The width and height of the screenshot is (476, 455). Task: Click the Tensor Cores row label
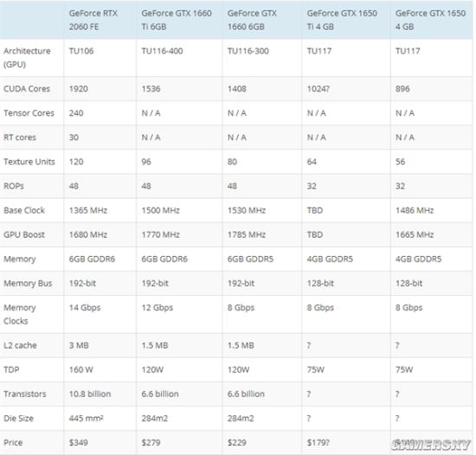[29, 112]
